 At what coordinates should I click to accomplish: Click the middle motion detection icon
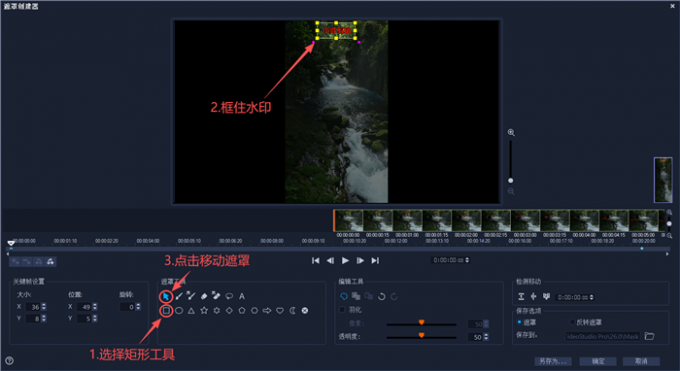coord(533,297)
